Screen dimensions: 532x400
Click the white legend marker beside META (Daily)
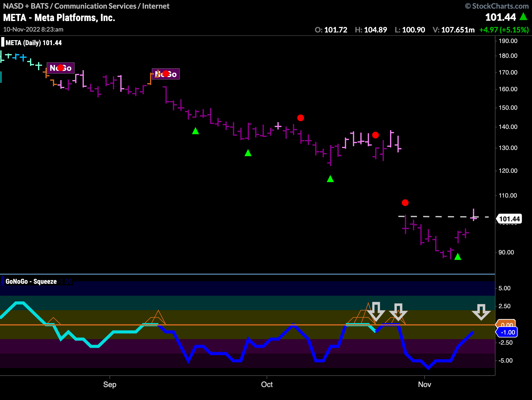pyautogui.click(x=3, y=42)
